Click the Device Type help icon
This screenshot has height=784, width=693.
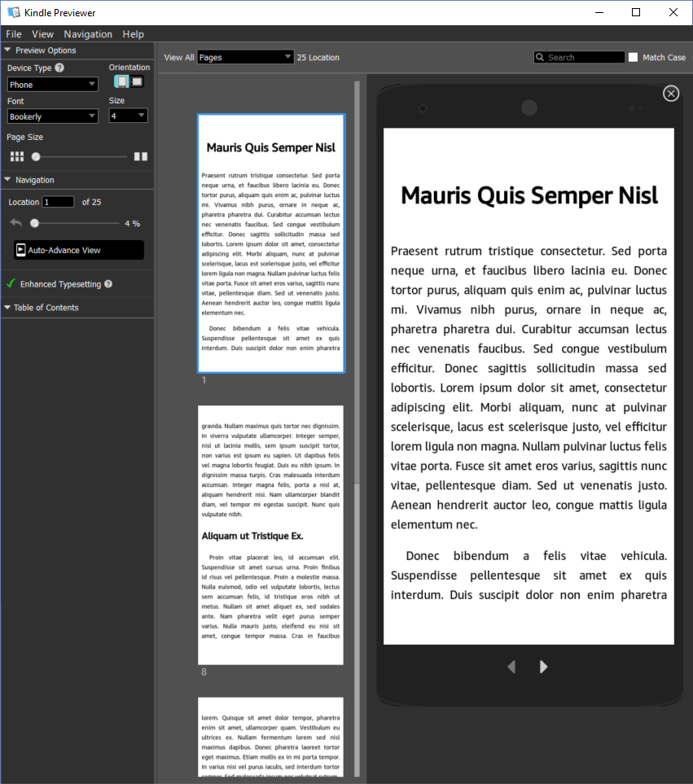point(59,68)
